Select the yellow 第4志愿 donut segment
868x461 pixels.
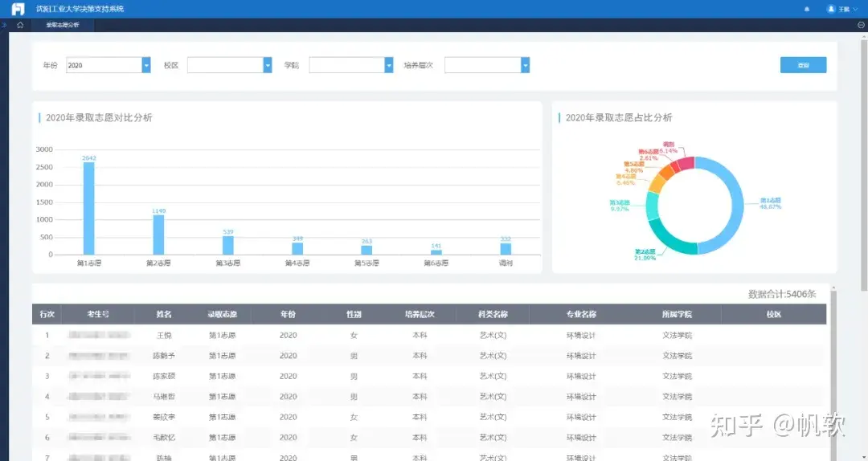[657, 183]
